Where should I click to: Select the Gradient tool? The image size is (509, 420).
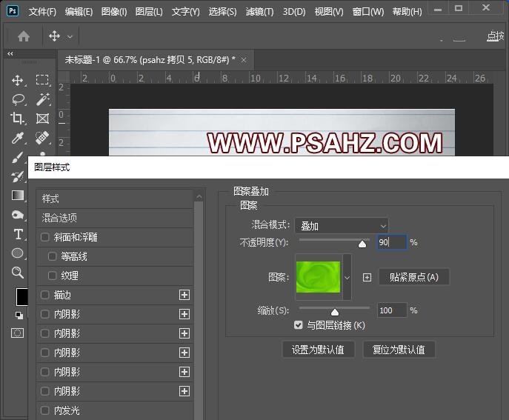18,196
